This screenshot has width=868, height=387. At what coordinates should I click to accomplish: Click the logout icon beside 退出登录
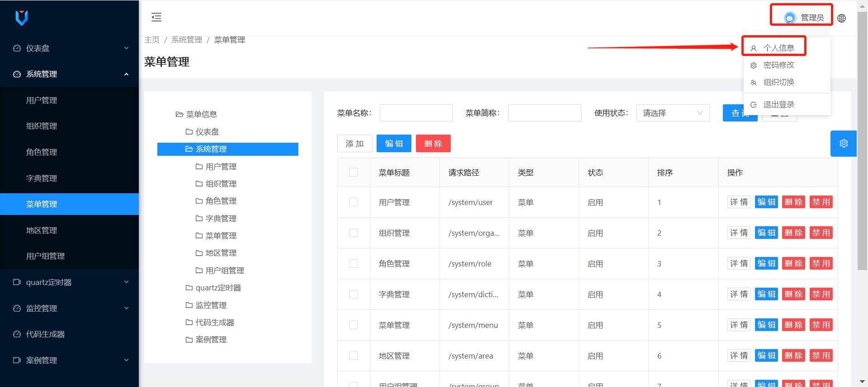[754, 105]
